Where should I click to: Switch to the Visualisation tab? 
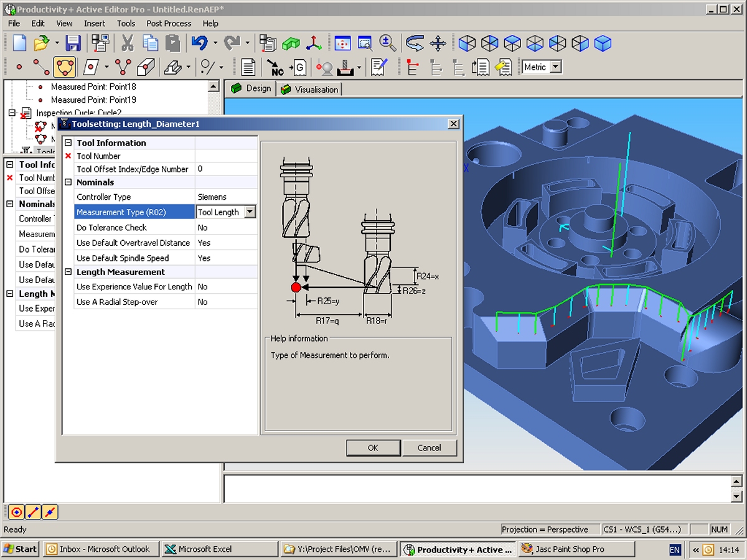tap(310, 90)
